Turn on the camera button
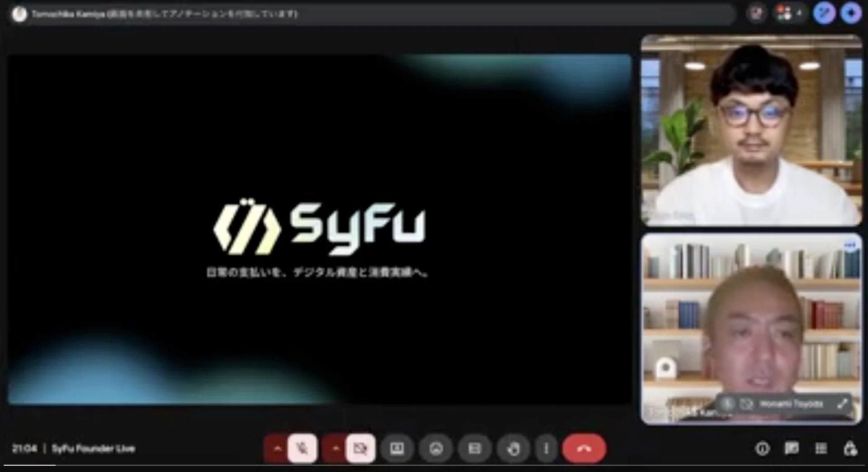Viewport: 868px width, 472px height. tap(360, 448)
